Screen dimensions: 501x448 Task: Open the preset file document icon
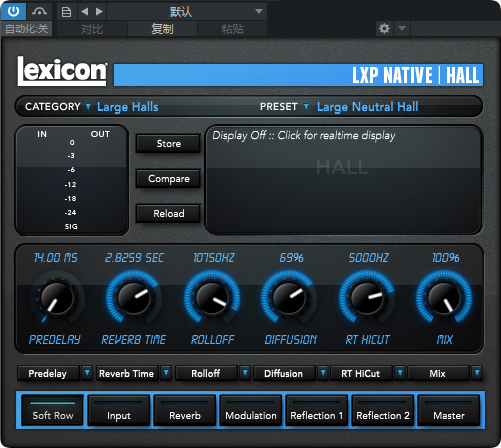(x=66, y=12)
